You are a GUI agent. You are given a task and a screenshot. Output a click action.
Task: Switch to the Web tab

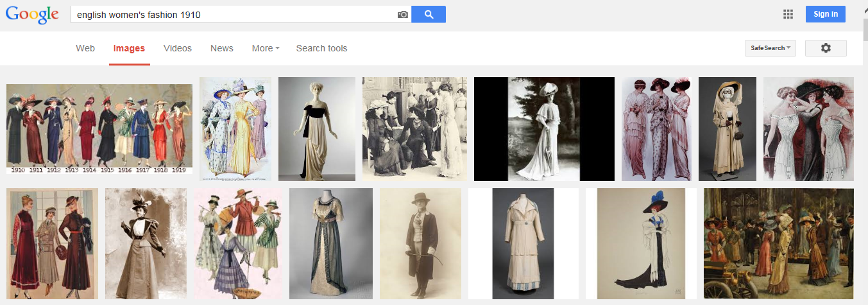[85, 48]
